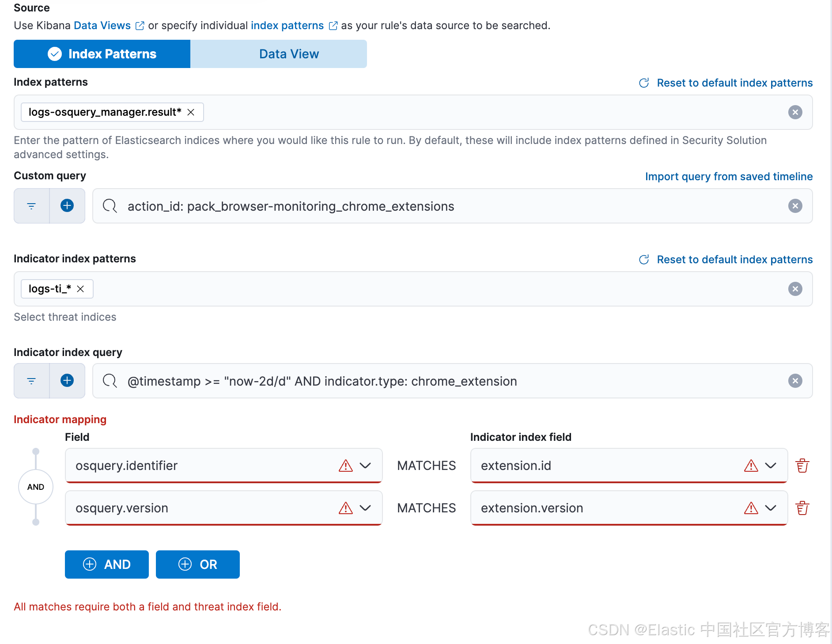Click search icon in Custom query bar
The width and height of the screenshot is (832, 644).
coord(110,206)
